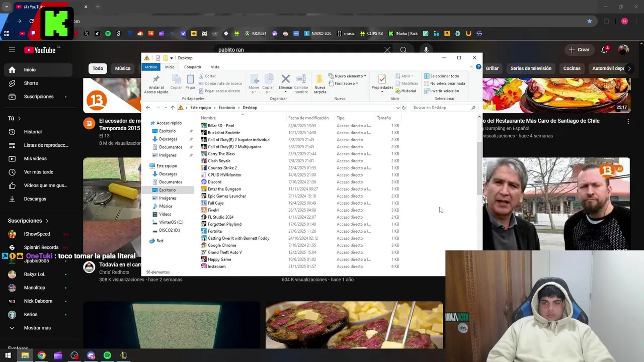Open recent locations dropdown arrow
The image size is (644, 362).
[166, 108]
